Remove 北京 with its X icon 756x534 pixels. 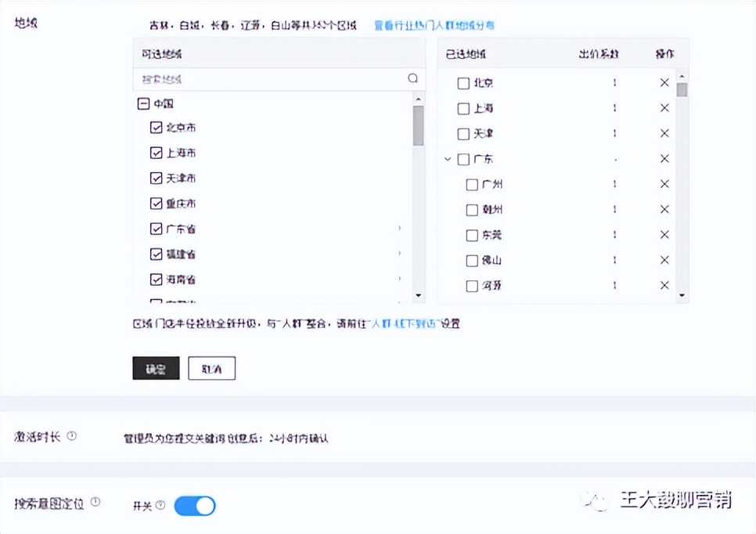664,82
